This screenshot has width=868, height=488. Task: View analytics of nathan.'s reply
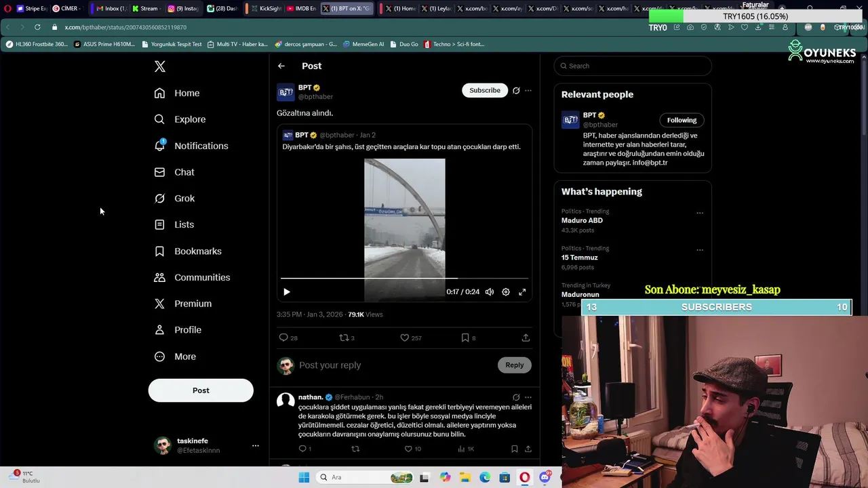pyautogui.click(x=465, y=449)
